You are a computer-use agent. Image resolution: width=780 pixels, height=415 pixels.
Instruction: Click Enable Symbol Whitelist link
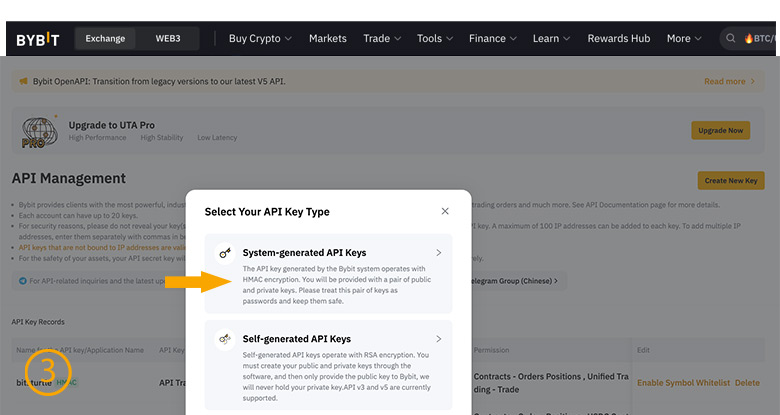[x=683, y=383]
